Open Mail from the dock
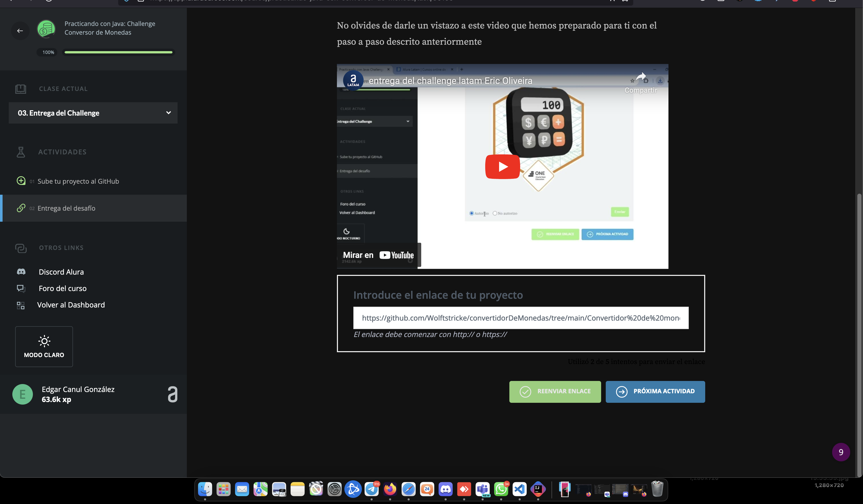 (242, 489)
